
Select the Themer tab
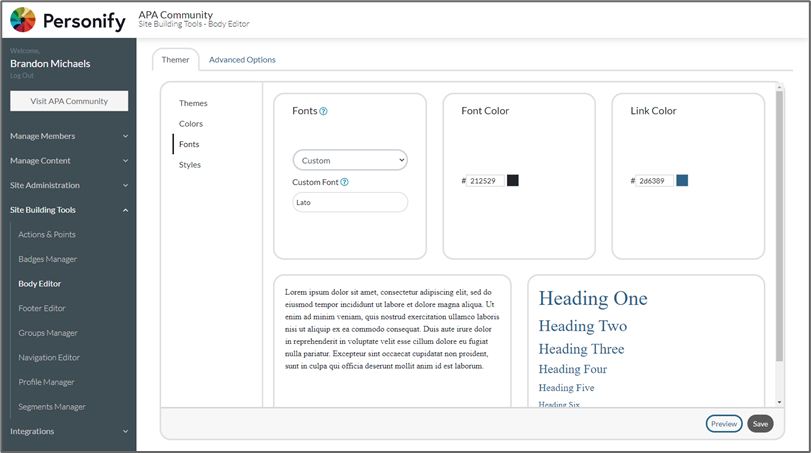point(175,60)
